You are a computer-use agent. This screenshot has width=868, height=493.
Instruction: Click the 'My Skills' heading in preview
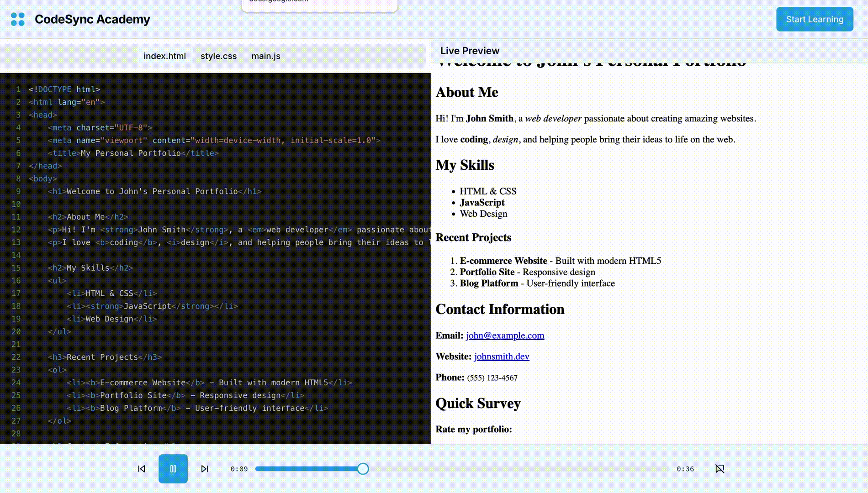465,165
